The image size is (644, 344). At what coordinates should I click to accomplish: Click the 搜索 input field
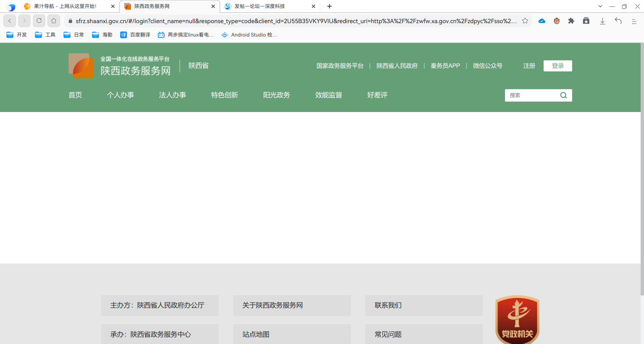coord(531,95)
